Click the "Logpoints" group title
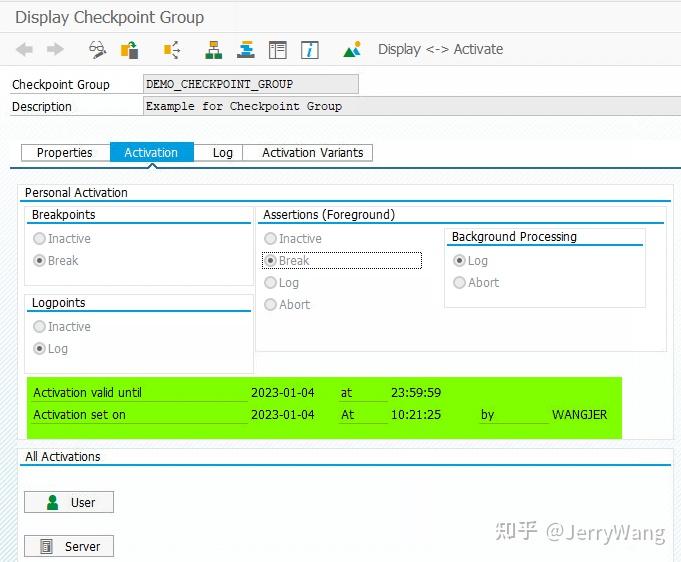Image resolution: width=681 pixels, height=562 pixels. [59, 303]
